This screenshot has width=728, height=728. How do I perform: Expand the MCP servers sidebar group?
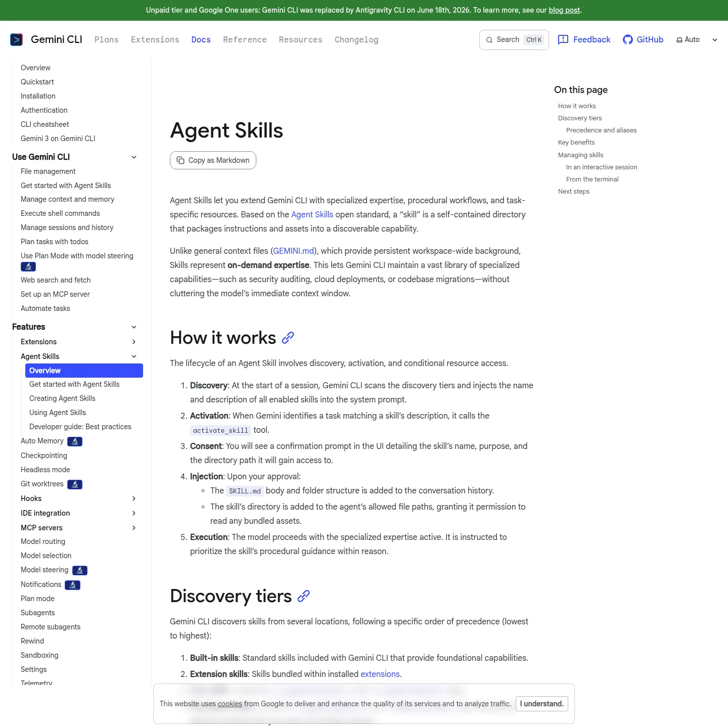pyautogui.click(x=134, y=528)
